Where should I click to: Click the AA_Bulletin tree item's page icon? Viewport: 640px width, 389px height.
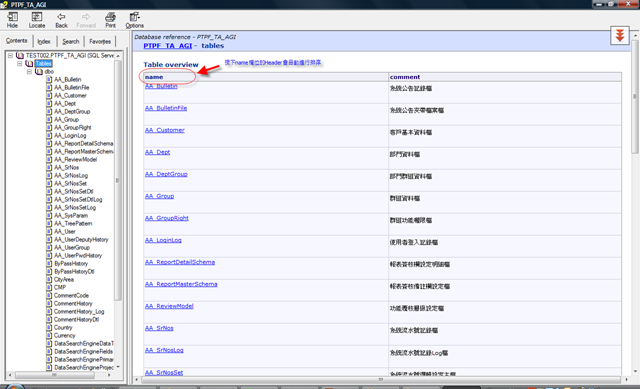49,79
